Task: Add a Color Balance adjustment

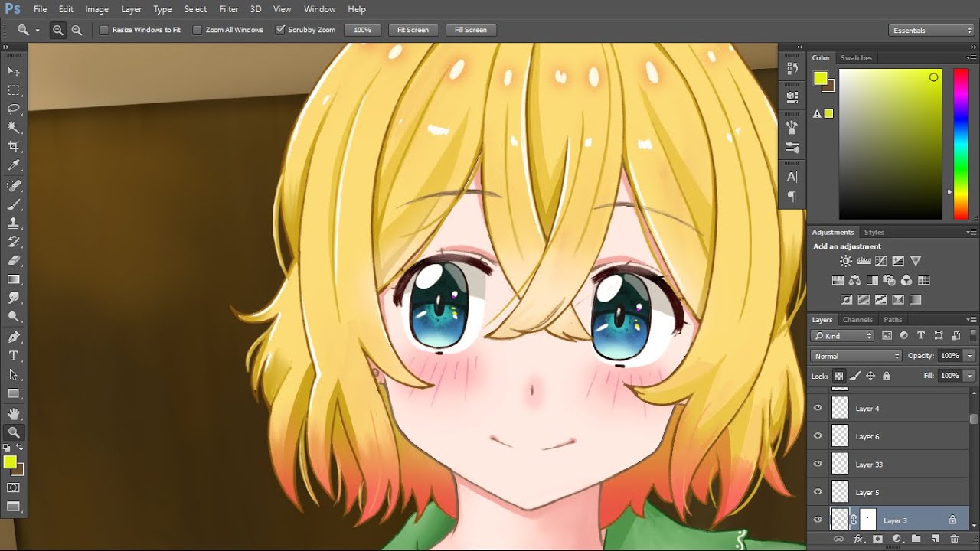Action: [854, 280]
